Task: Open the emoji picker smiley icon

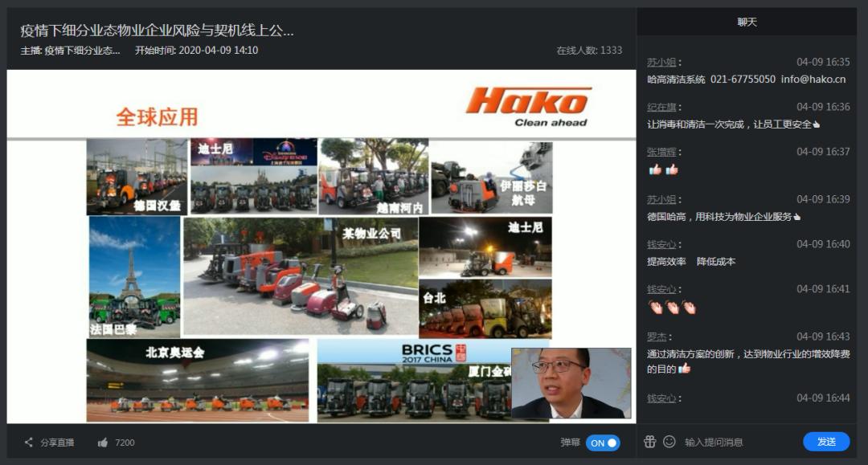Action: point(669,441)
